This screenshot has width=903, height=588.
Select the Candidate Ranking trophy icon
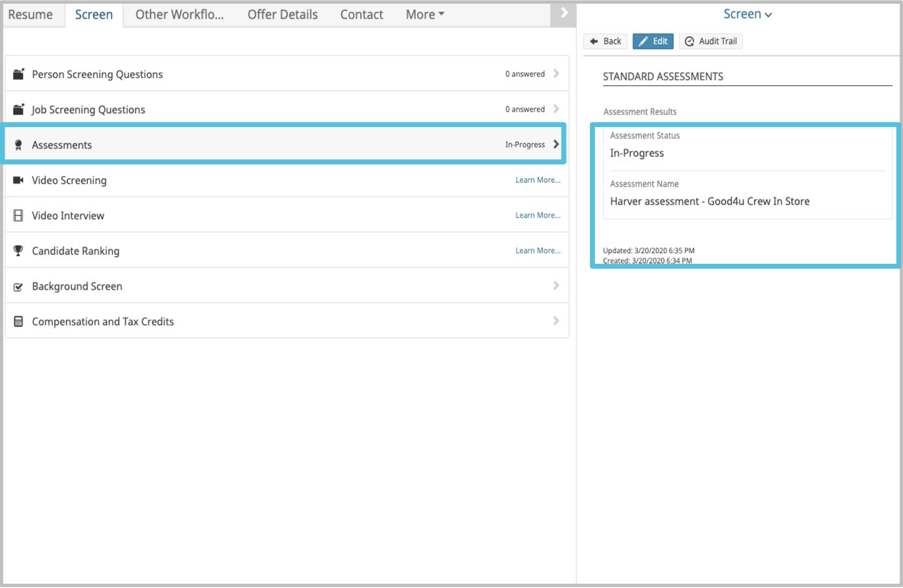click(x=18, y=251)
